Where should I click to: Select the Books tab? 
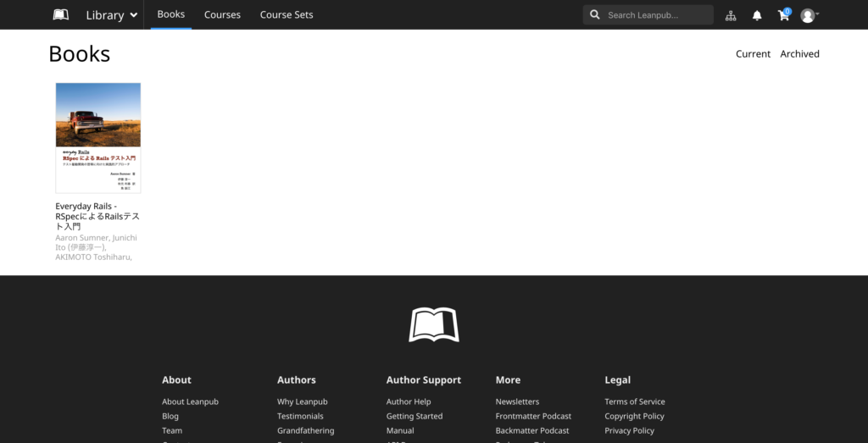(170, 14)
